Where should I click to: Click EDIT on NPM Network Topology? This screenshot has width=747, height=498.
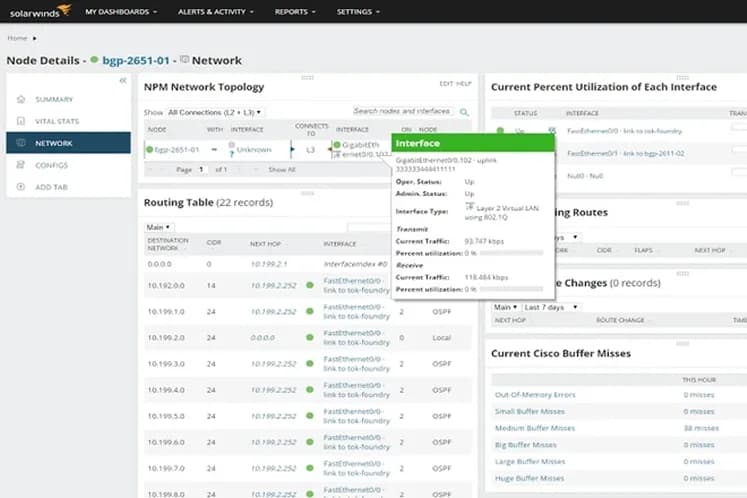(x=446, y=83)
